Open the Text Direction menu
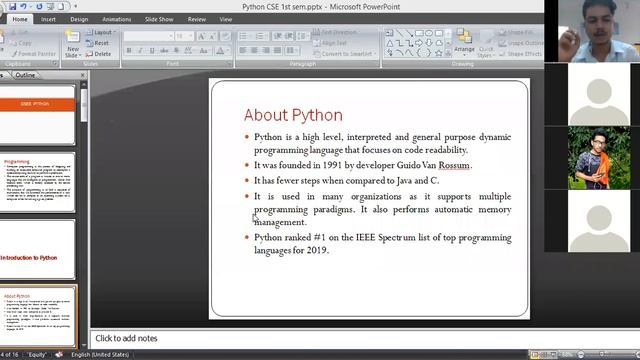Screen dimensions: 640x360 click(336, 32)
